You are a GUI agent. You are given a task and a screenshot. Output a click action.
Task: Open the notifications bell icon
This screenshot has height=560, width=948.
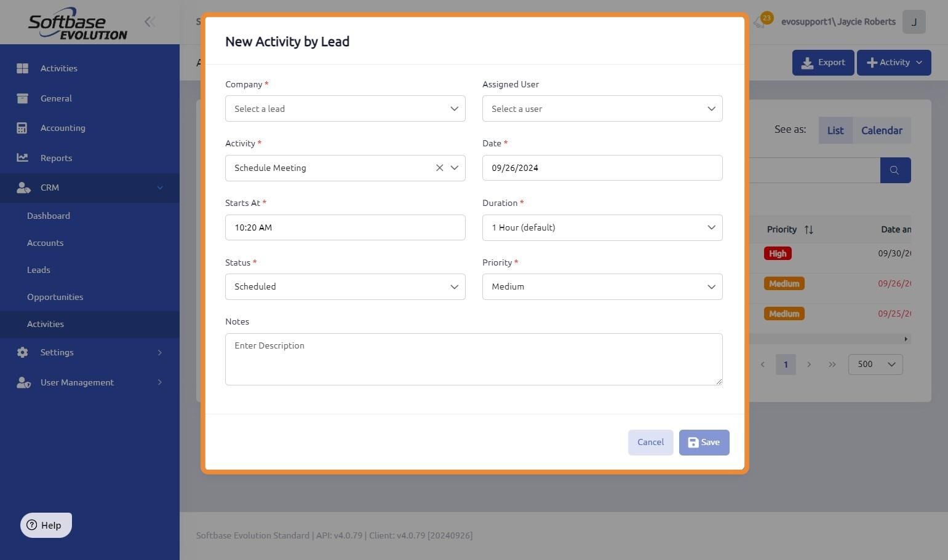tap(759, 22)
